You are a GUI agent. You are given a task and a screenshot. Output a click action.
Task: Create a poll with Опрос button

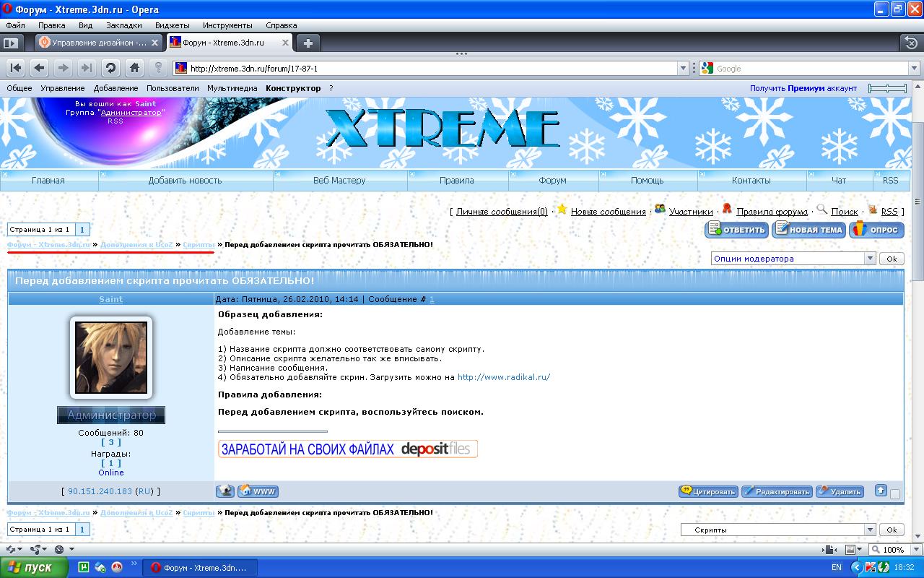click(x=876, y=230)
